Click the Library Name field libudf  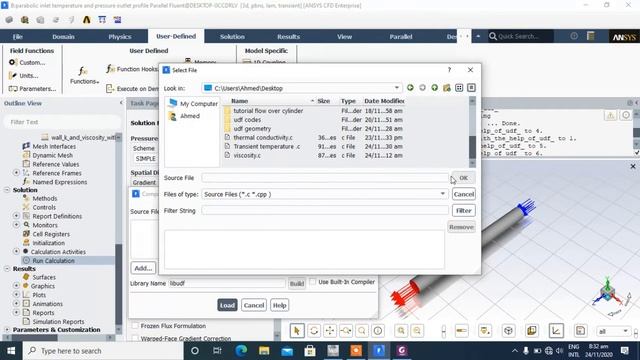click(x=227, y=283)
